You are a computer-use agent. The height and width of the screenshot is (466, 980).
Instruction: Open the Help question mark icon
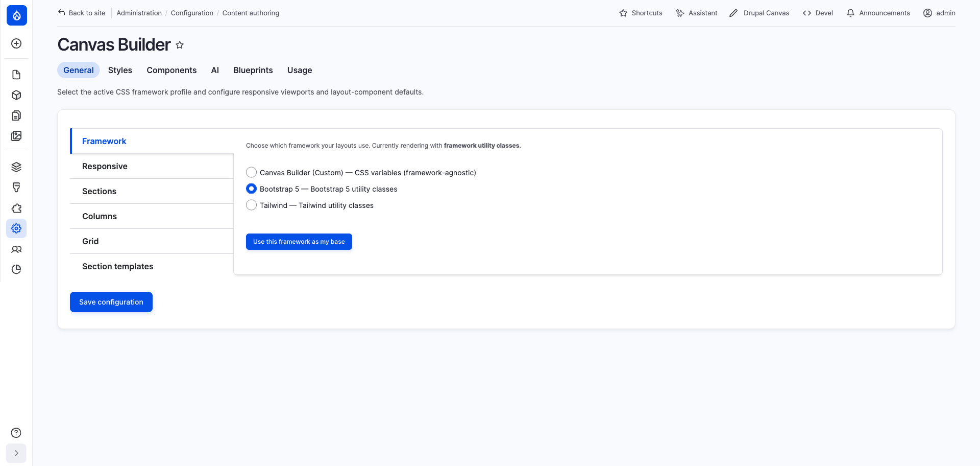click(x=16, y=433)
